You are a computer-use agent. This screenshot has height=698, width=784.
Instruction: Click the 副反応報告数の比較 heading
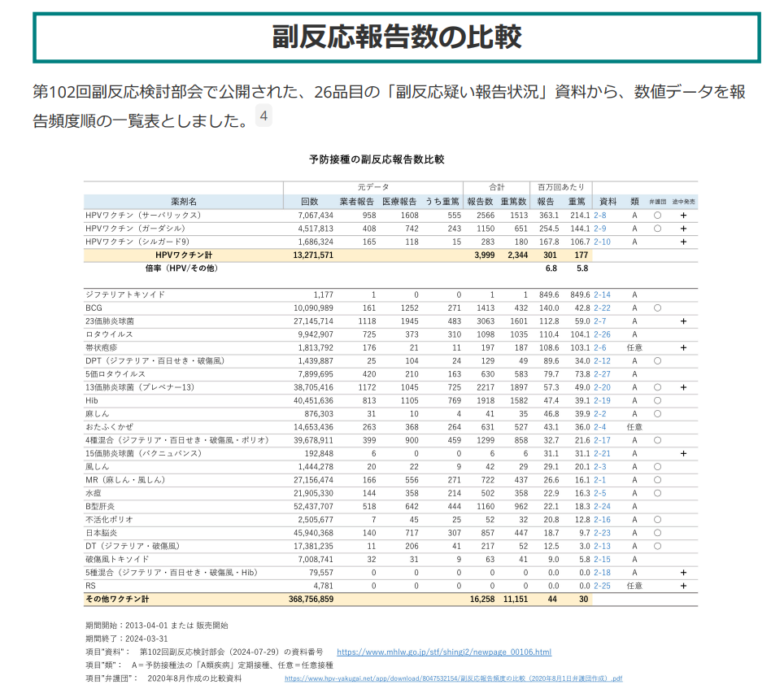(396, 37)
